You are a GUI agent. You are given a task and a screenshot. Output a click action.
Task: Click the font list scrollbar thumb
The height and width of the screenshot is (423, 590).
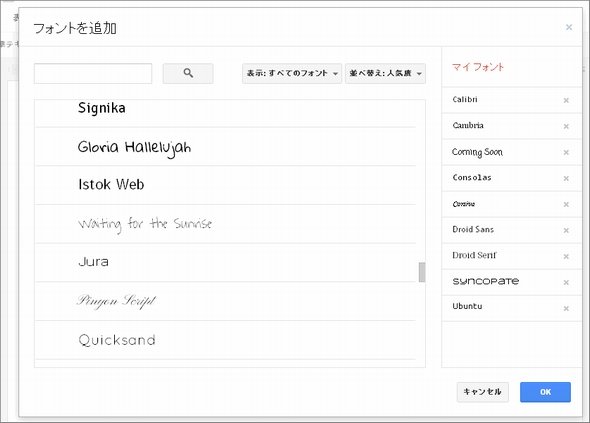[x=422, y=272]
